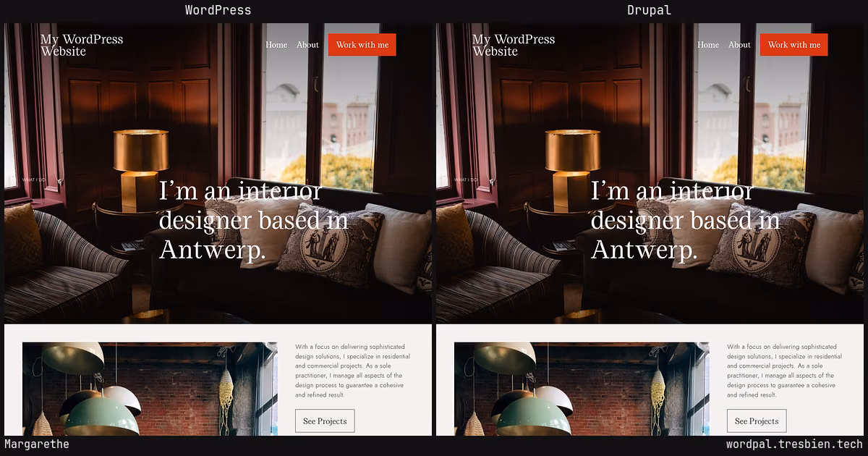Click the 'WHAT I DO' label in Drupal panel
The image size is (868, 456).
point(466,180)
